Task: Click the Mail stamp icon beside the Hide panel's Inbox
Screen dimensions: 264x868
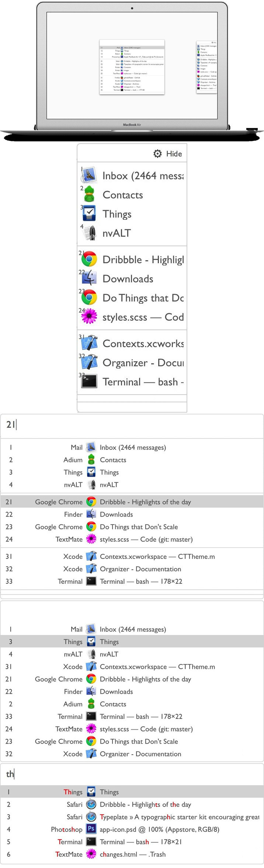Action: point(89,176)
